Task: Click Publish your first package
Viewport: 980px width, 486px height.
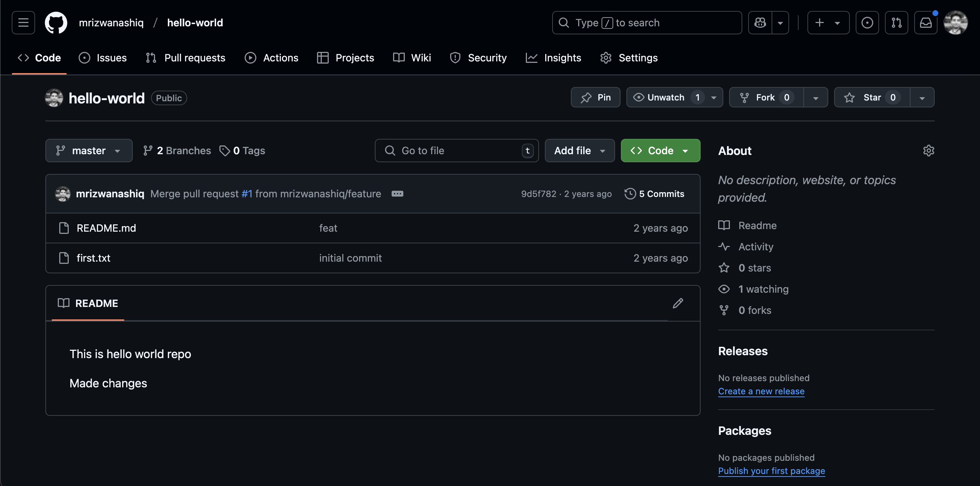Action: pos(772,470)
